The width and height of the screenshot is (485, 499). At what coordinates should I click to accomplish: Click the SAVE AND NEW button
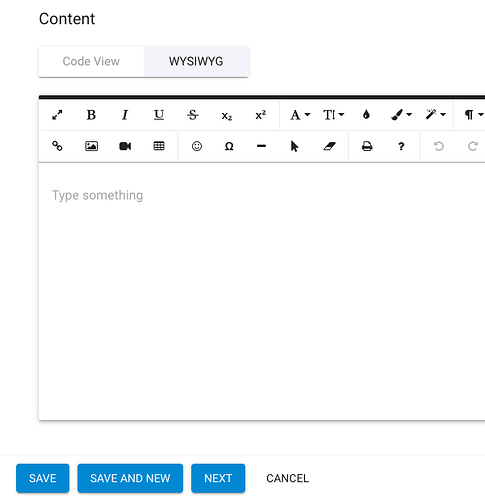point(130,478)
